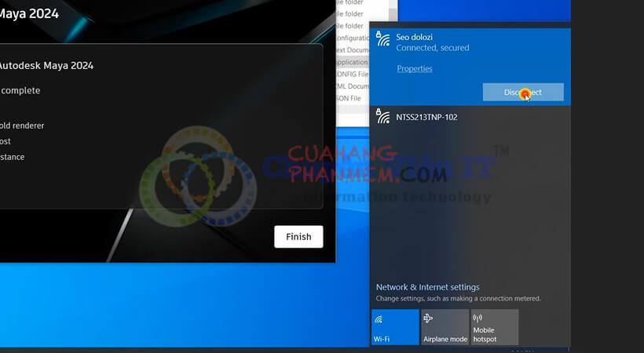Viewport: 644px width, 353px height.
Task: Select the highlighted Application file row
Action: 352,61
